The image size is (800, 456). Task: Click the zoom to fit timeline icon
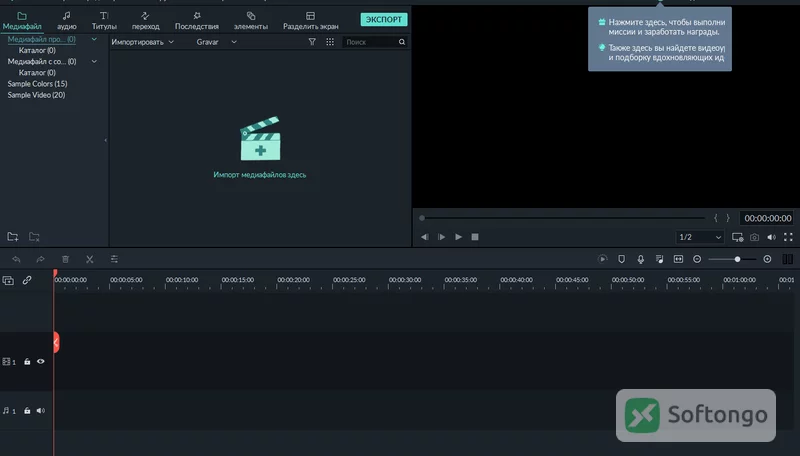678,259
